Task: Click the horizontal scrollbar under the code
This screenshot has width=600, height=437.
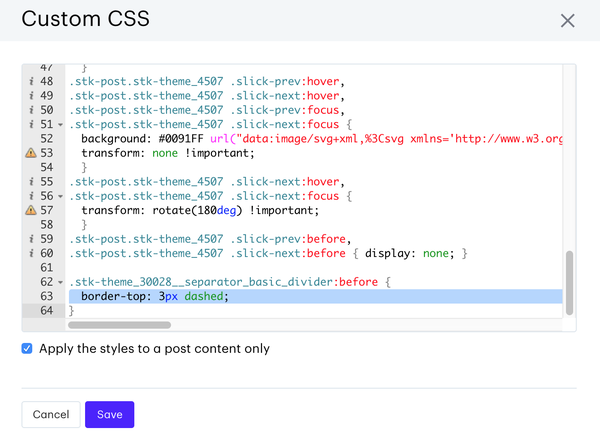Action: pyautogui.click(x=118, y=324)
